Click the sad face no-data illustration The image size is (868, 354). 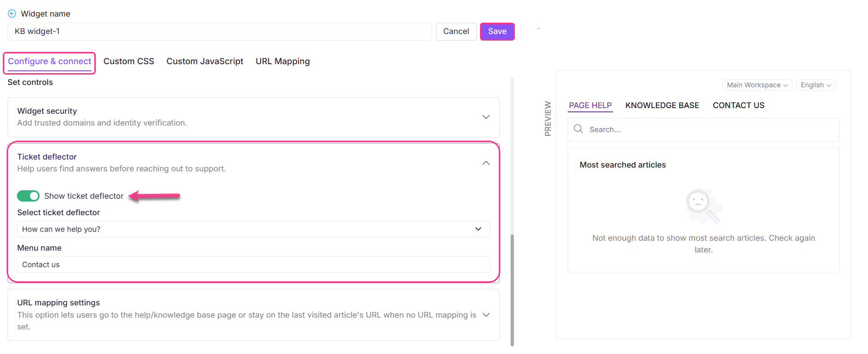point(703,206)
